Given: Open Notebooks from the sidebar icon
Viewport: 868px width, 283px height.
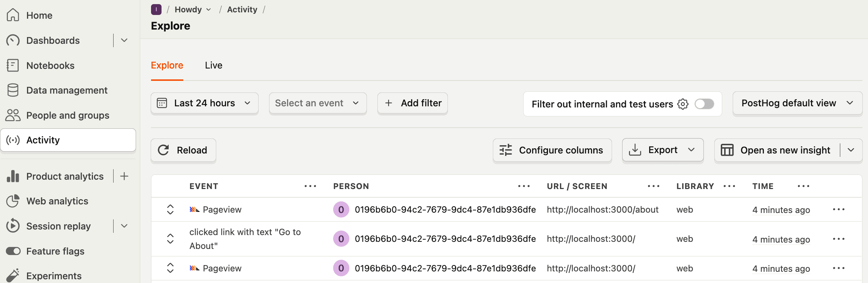Looking at the screenshot, I should [13, 66].
